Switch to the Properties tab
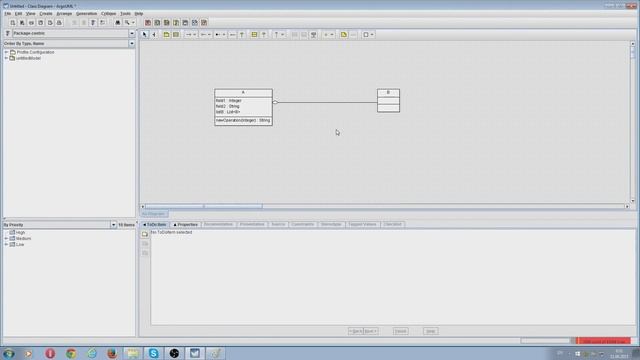This screenshot has height=360, width=640. pos(185,224)
